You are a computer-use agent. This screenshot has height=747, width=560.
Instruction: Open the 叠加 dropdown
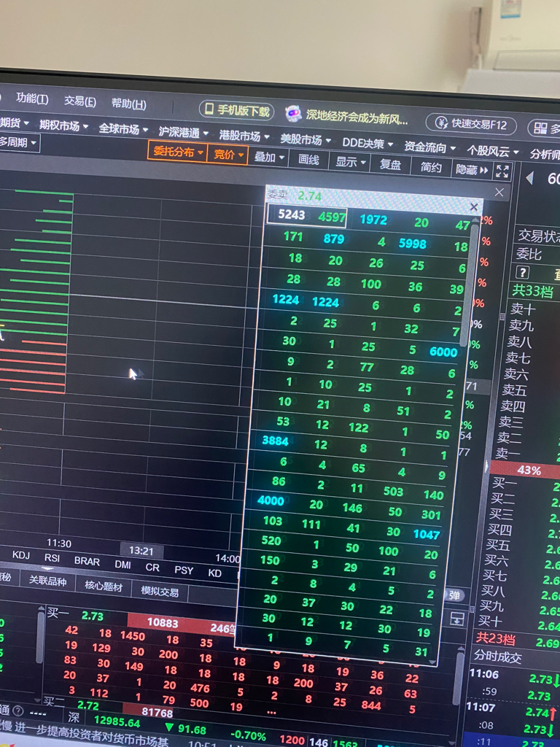[269, 158]
